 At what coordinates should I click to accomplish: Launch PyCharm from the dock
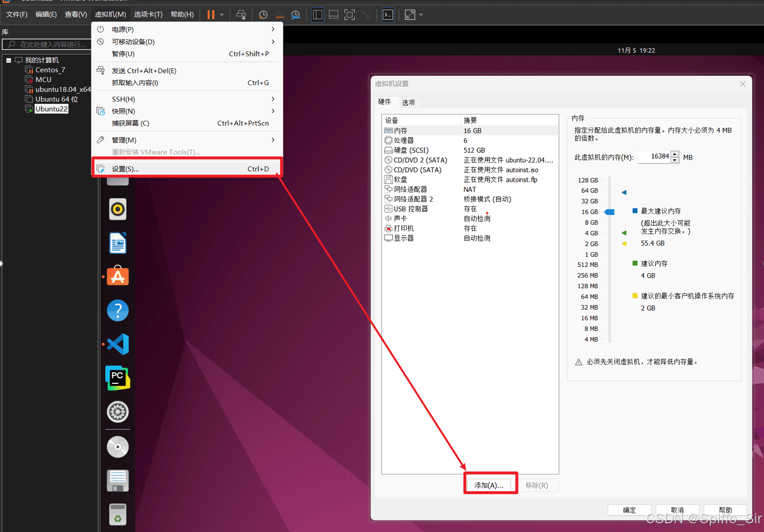[118, 378]
